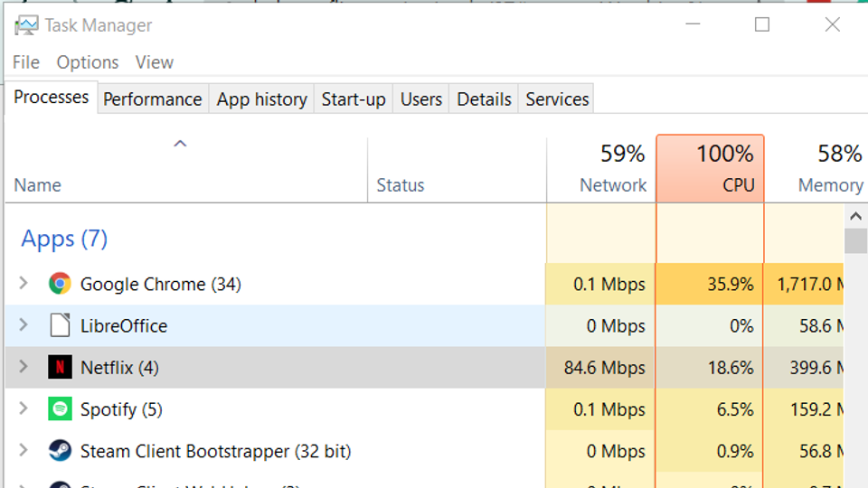Screen dimensions: 868x488
Task: Maximize the Task Manager window
Action: coord(762,24)
